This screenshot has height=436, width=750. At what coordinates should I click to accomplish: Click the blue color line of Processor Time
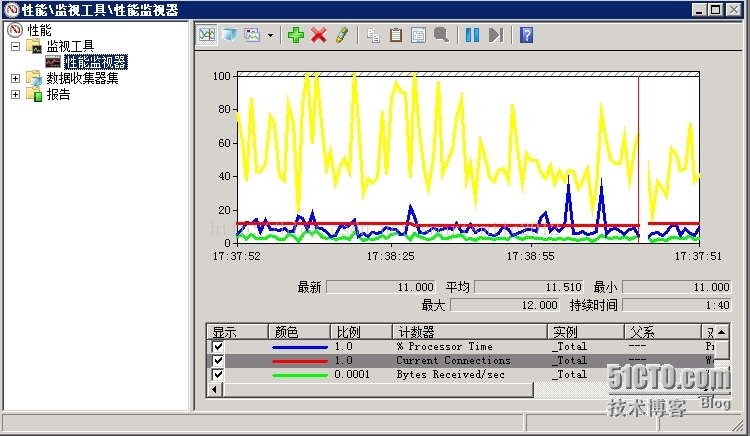[x=300, y=347]
